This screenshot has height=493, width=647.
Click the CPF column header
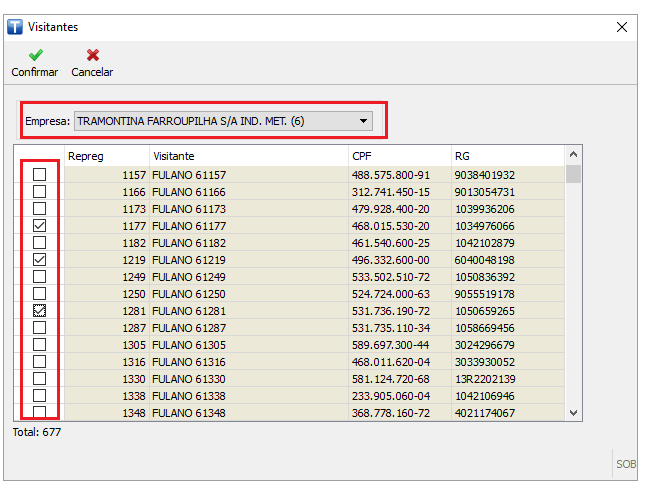point(398,156)
